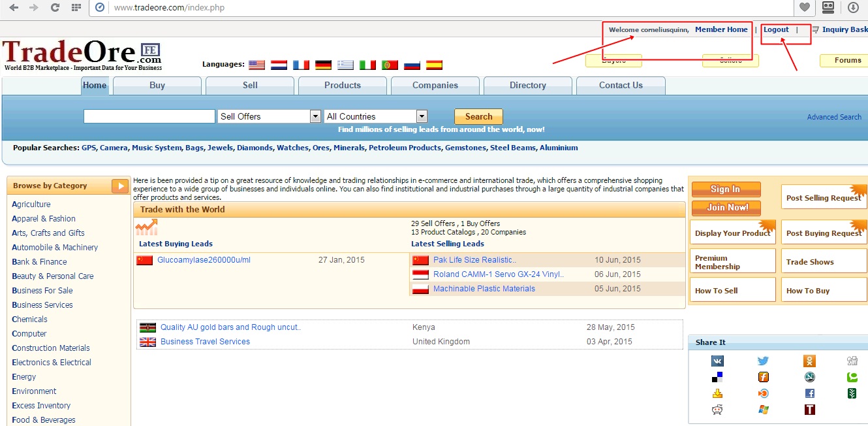Browse the Agriculture category
868x426 pixels.
(31, 205)
